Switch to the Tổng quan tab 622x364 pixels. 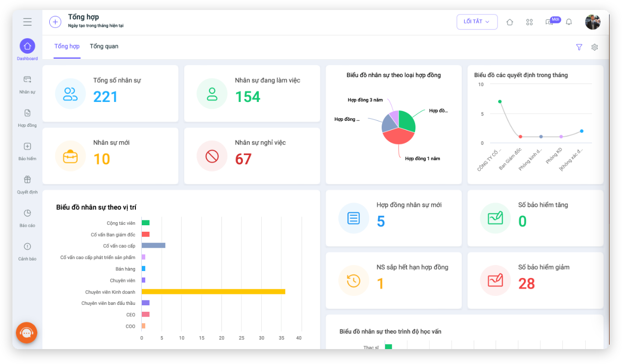[x=104, y=46]
